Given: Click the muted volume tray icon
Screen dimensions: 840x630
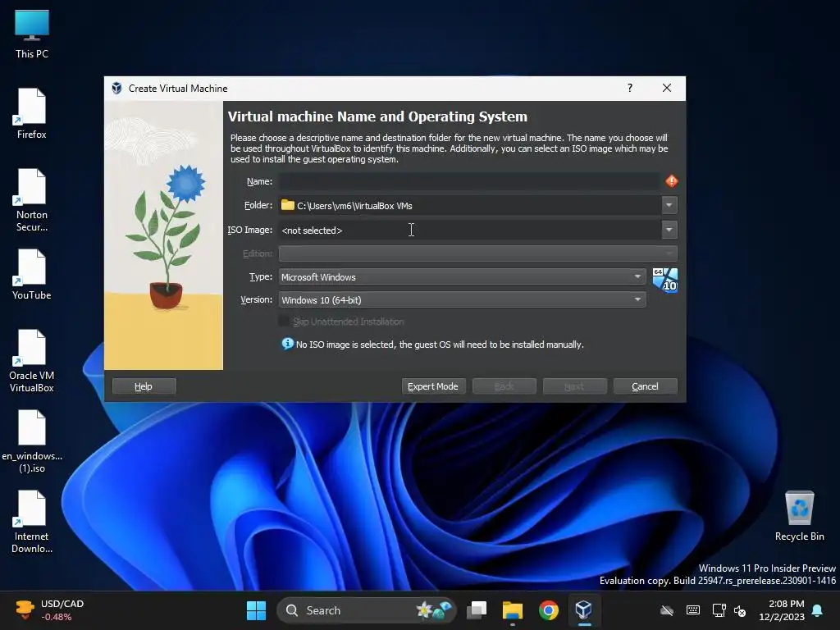Looking at the screenshot, I should 740,610.
